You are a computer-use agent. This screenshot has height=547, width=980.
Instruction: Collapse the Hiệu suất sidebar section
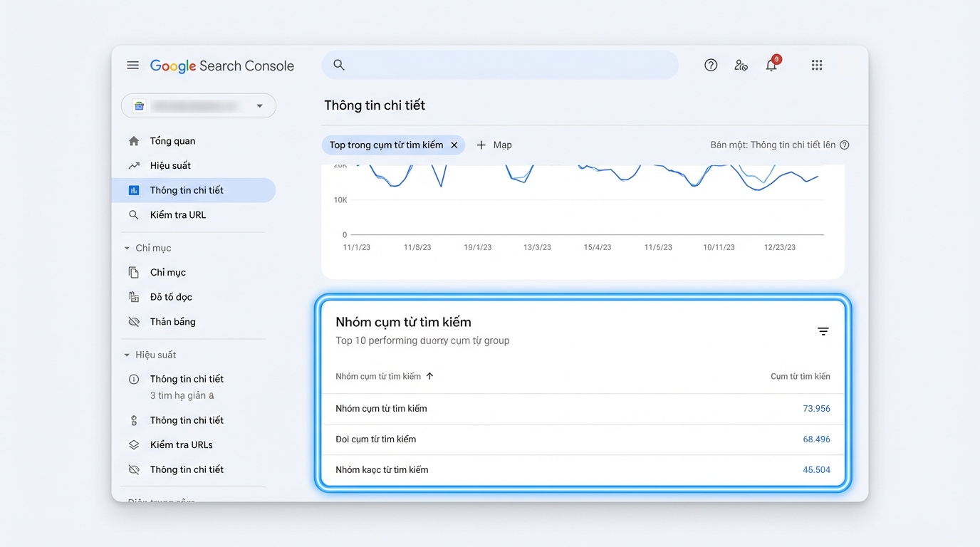(x=127, y=354)
